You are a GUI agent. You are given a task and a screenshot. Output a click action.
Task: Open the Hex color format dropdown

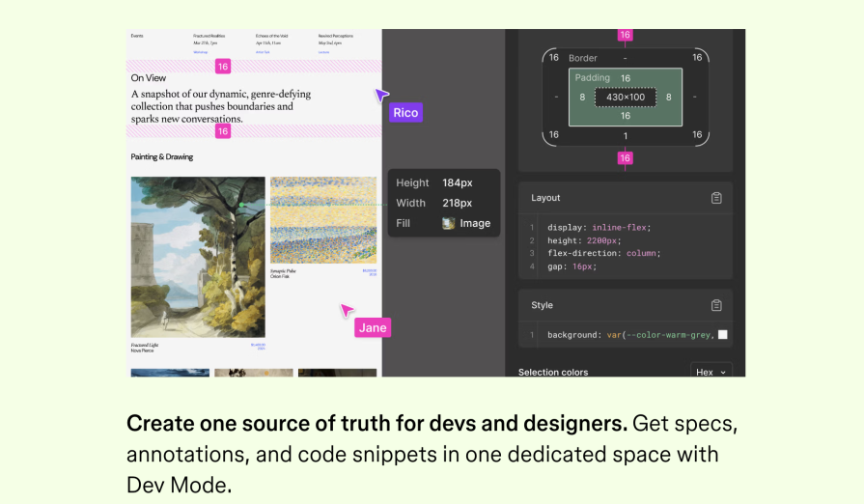pos(711,372)
